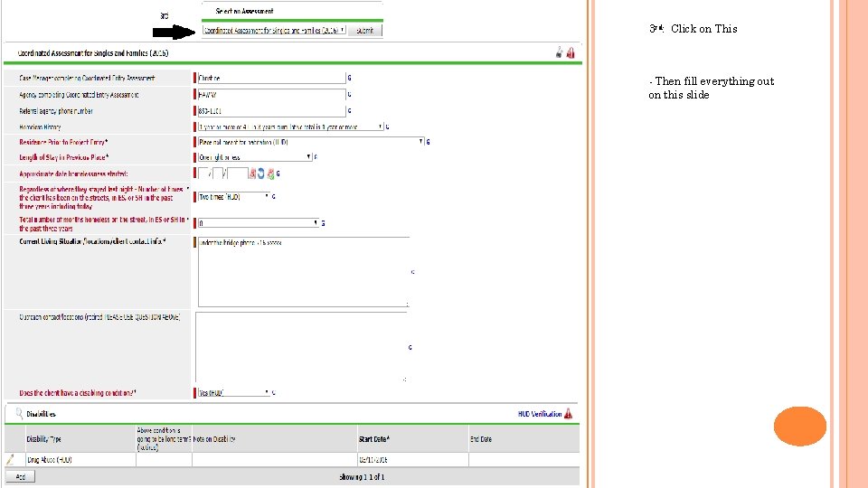Click the HUD Verification warning triangle icon
868x488 pixels.
[568, 413]
